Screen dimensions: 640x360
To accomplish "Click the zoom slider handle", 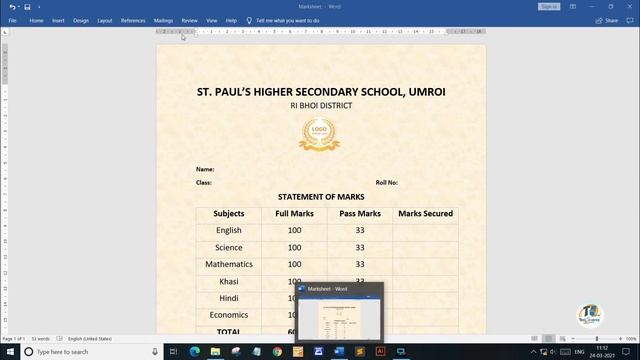I will [x=597, y=339].
